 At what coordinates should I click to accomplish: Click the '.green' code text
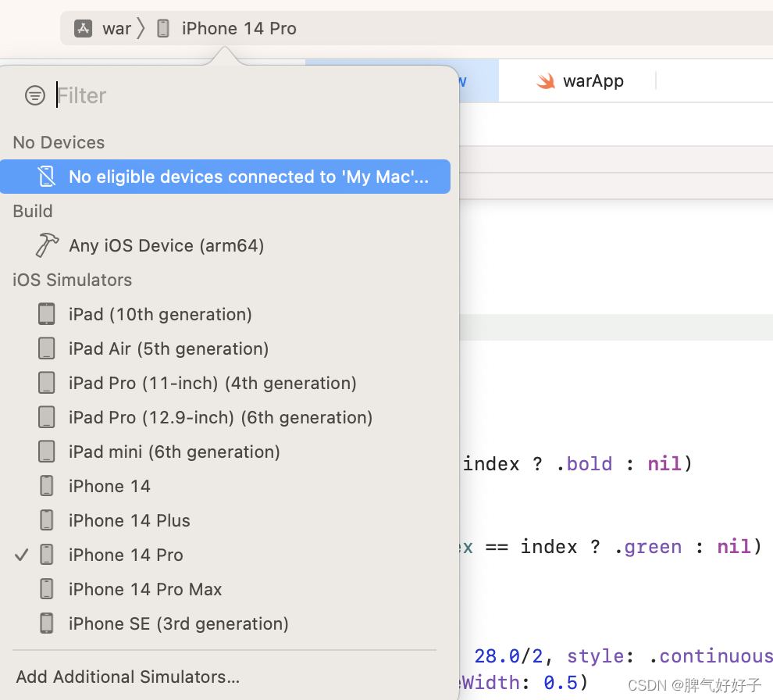click(648, 547)
